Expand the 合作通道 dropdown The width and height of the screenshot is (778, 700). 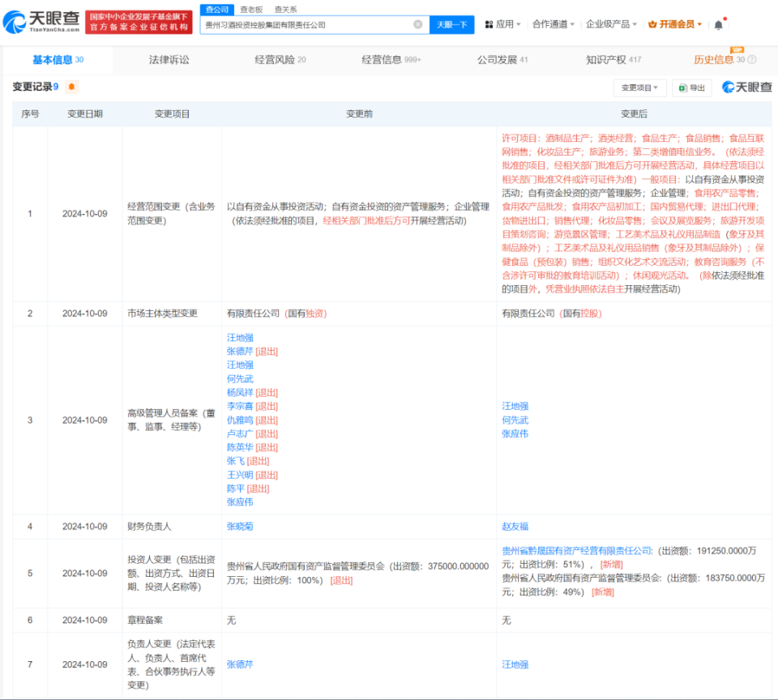(x=554, y=24)
